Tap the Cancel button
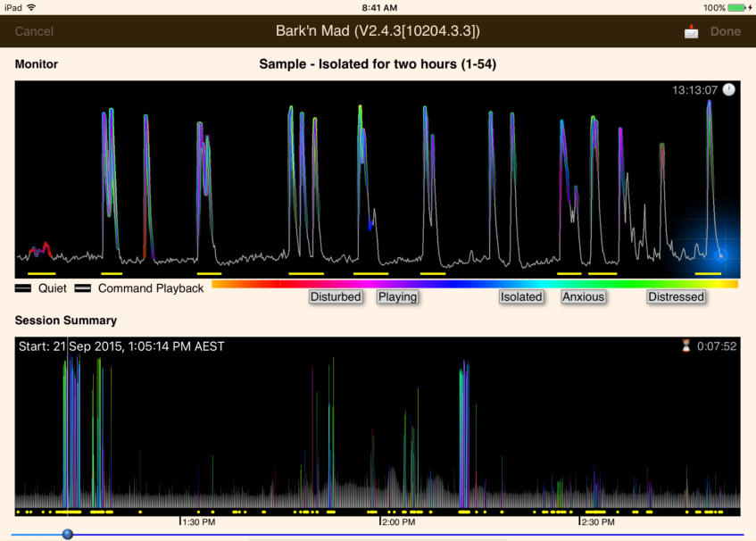The image size is (756, 541). click(x=34, y=31)
